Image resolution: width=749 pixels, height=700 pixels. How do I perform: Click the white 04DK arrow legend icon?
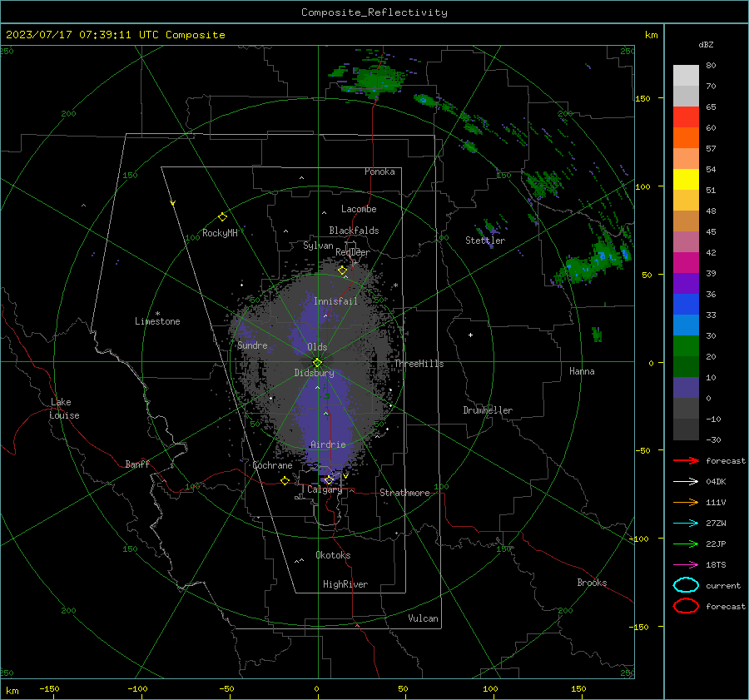(686, 481)
